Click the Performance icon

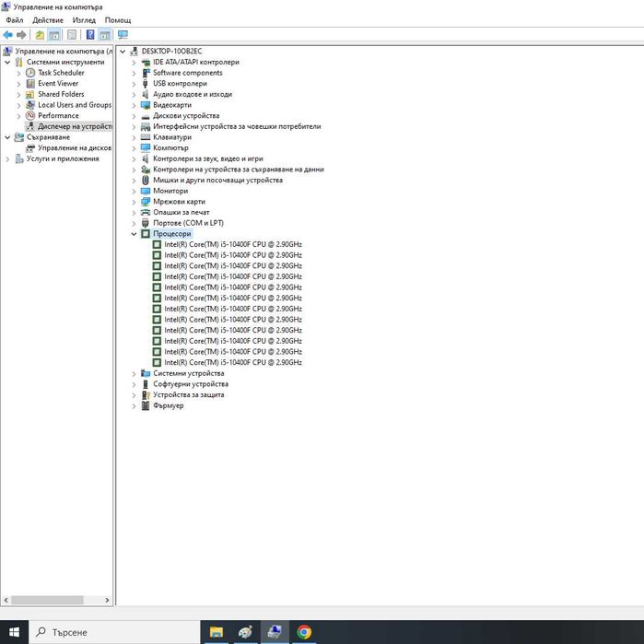coord(30,115)
